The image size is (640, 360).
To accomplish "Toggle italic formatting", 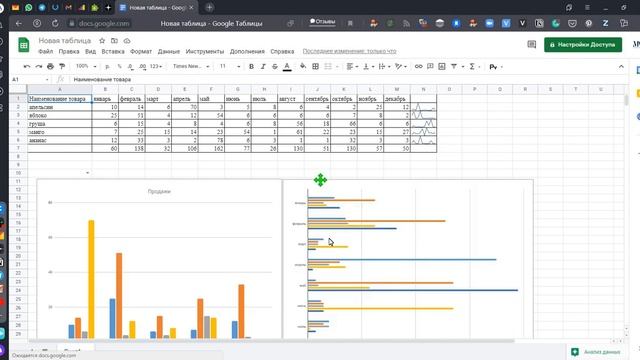I will coord(263,67).
